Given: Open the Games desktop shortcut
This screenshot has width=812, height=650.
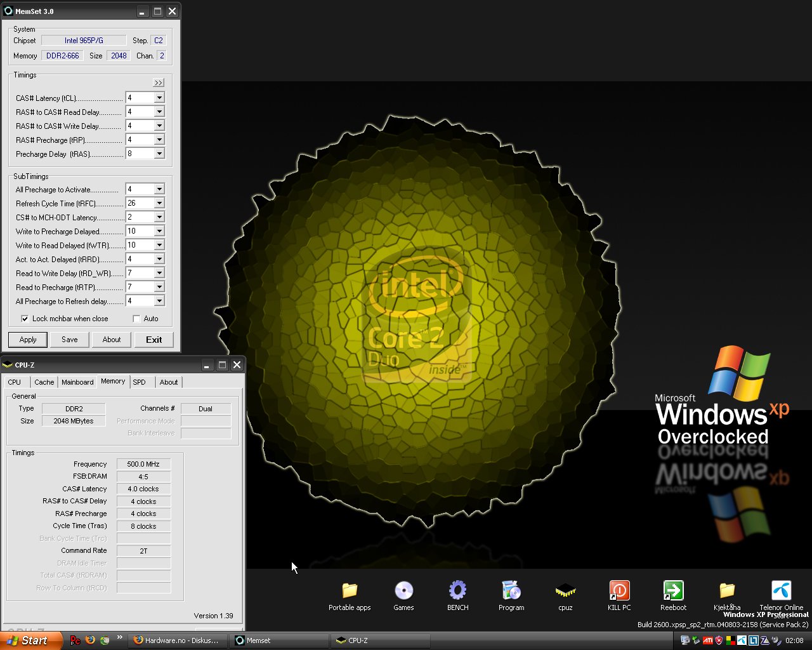Looking at the screenshot, I should tap(403, 595).
